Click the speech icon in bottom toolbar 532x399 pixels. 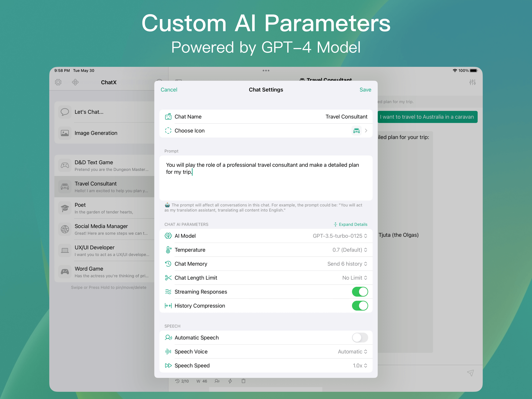point(217,381)
